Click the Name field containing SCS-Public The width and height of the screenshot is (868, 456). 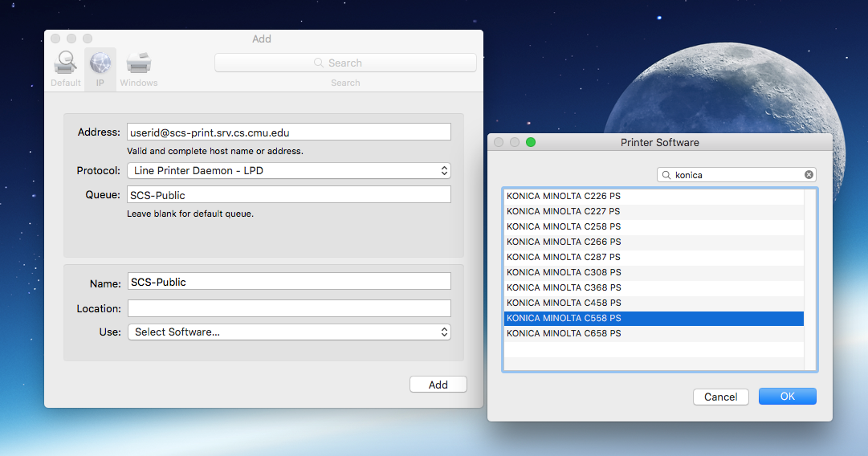pos(288,282)
